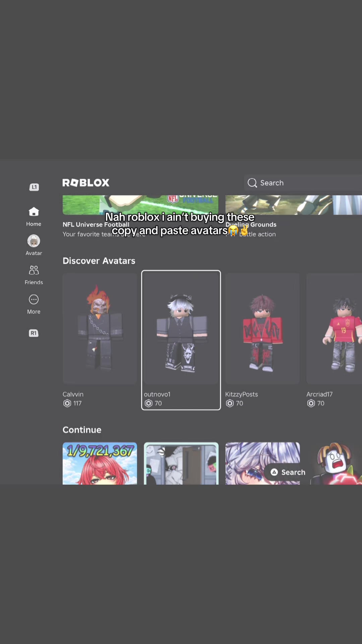Click the Calvvin creator name
Screen dimensions: 362x644
click(73, 394)
